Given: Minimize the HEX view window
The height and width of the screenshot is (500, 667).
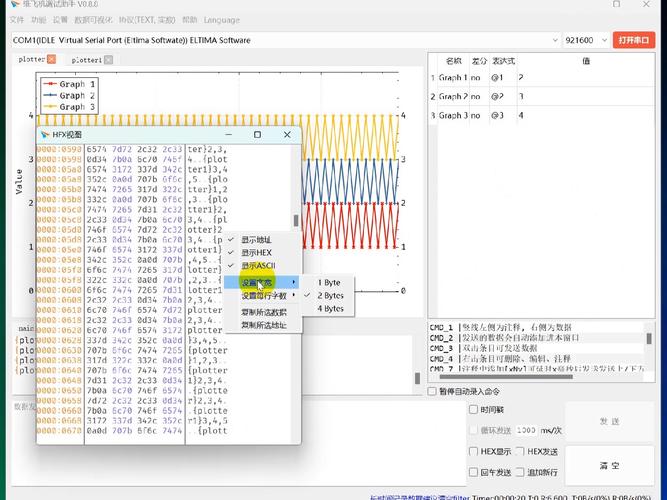Looking at the screenshot, I should coord(229,134).
